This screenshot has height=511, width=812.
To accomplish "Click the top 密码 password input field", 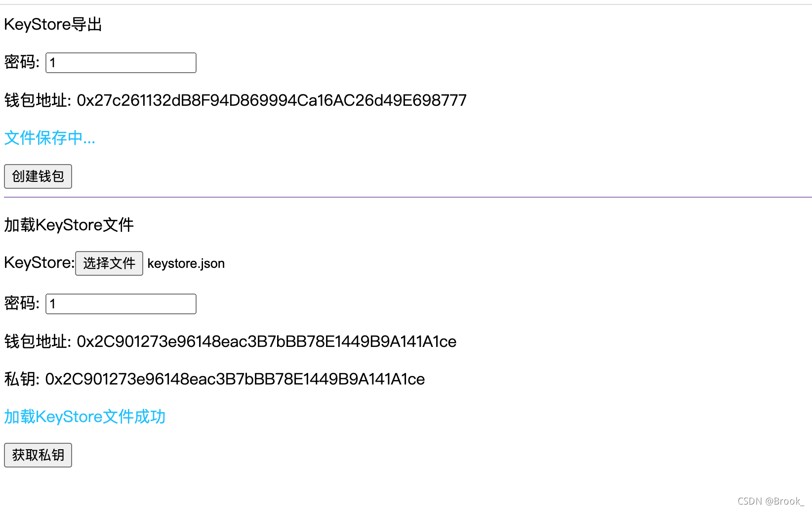I will point(121,63).
